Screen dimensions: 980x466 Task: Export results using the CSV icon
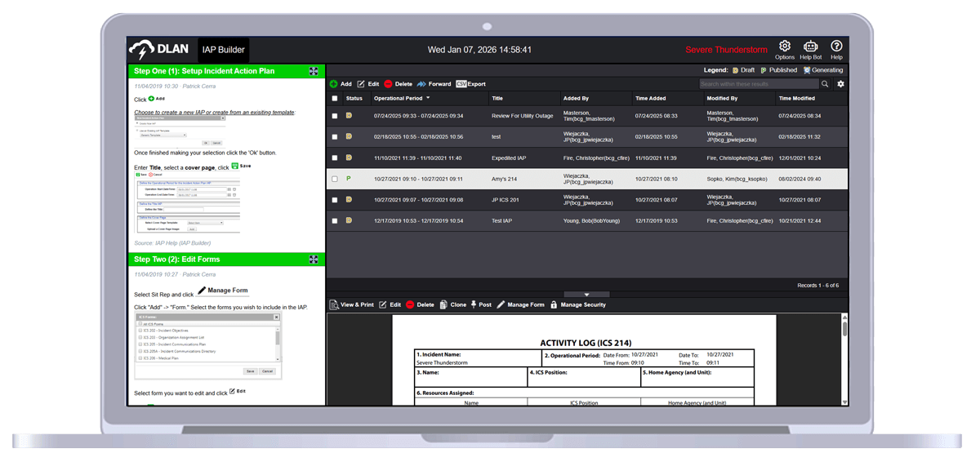461,84
